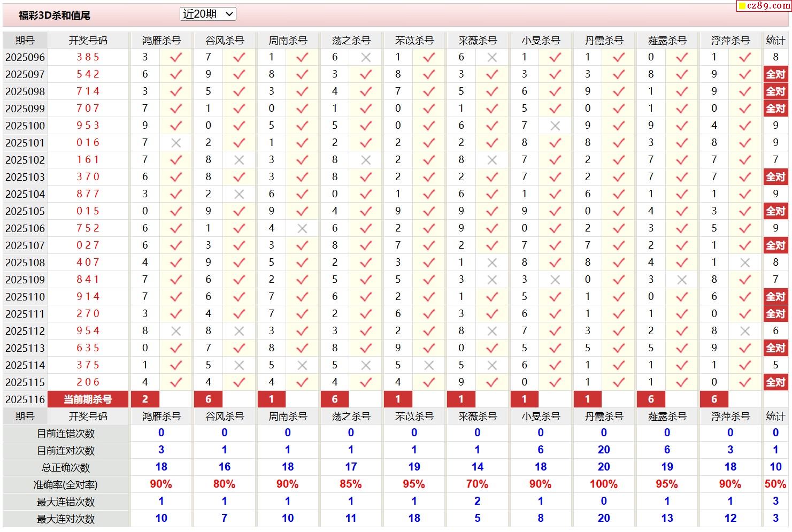The height and width of the screenshot is (532, 792).
Task: Click the 鸿雁杀号 header in top row
Action: (162, 41)
